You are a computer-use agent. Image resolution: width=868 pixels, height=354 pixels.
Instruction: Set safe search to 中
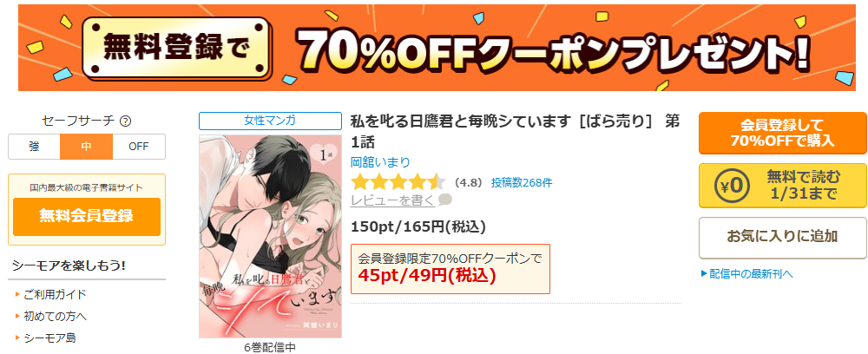86,147
